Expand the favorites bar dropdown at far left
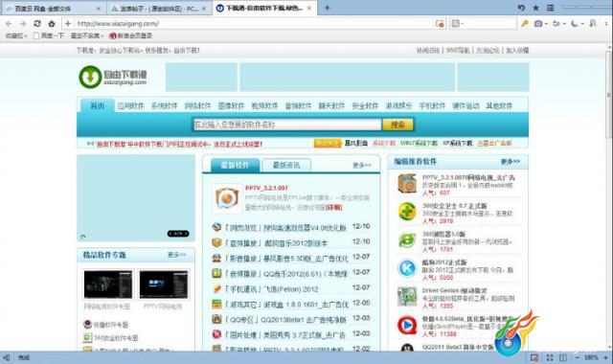Viewport: 613px width, 364px height. (16, 35)
